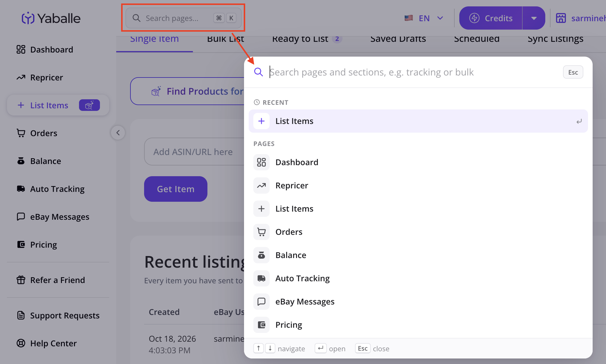Viewport: 606px width, 364px height.
Task: Click the eBay Messages chat icon in sidebar
Action: pos(21,217)
